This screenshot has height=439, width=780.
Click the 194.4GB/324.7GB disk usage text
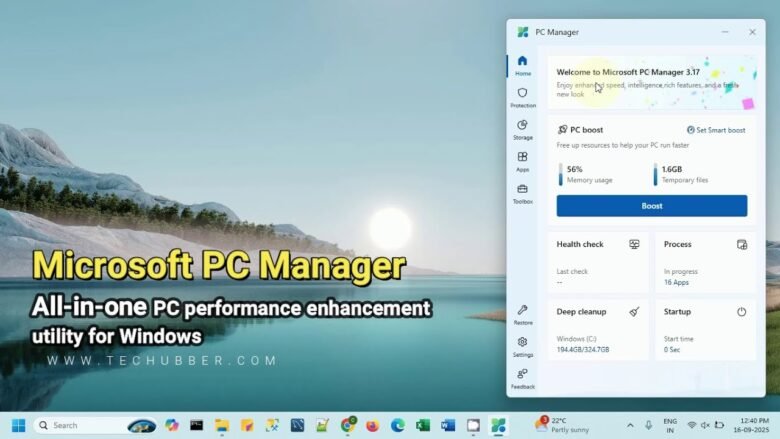point(583,350)
